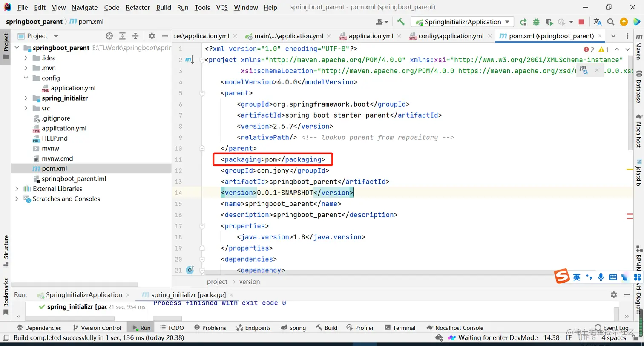Open the Terminal tool window
The image size is (644, 346).
tap(400, 328)
